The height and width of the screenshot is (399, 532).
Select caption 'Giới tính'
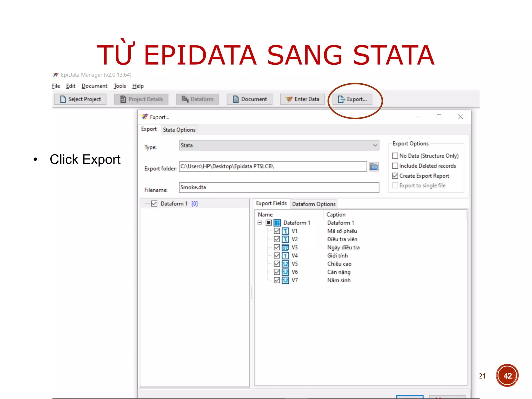tap(337, 256)
